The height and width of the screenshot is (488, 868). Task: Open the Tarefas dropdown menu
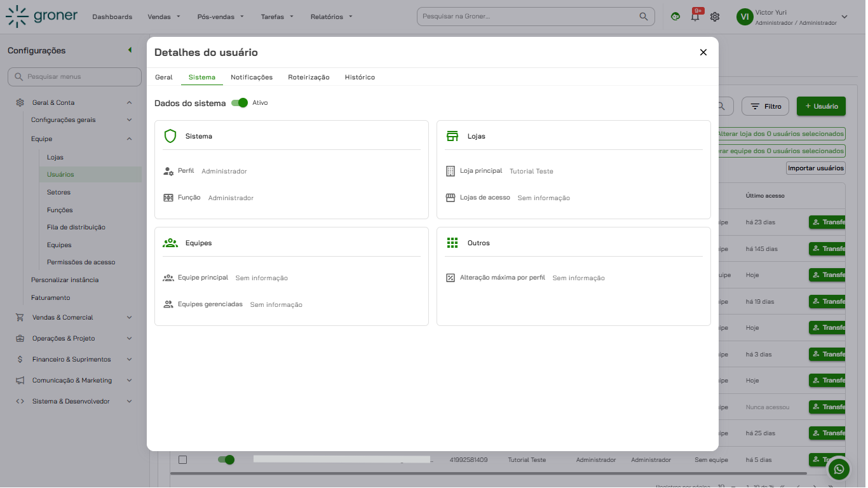tap(277, 17)
